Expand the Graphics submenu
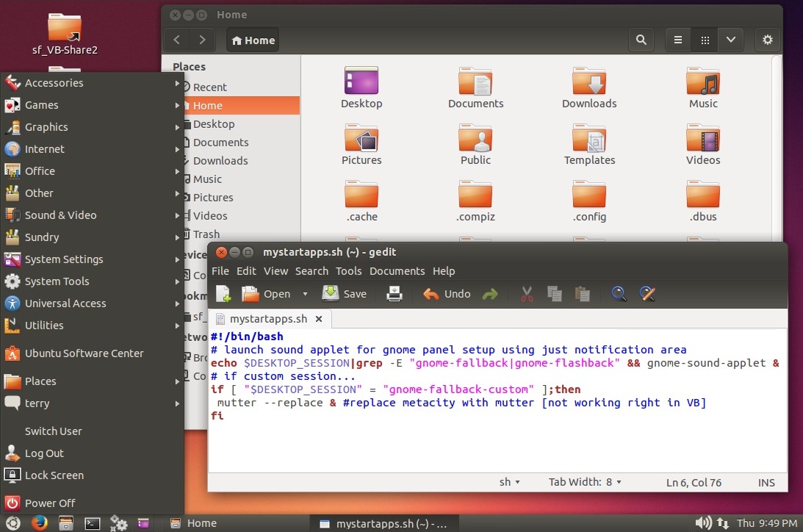Screen dimensions: 803x532 [x=92, y=127]
